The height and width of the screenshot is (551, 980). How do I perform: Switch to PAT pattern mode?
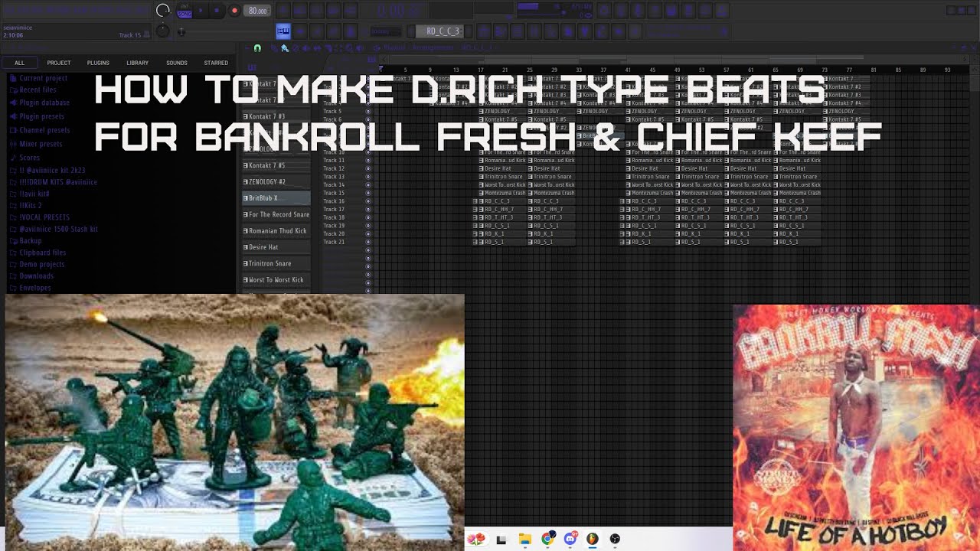coord(185,7)
